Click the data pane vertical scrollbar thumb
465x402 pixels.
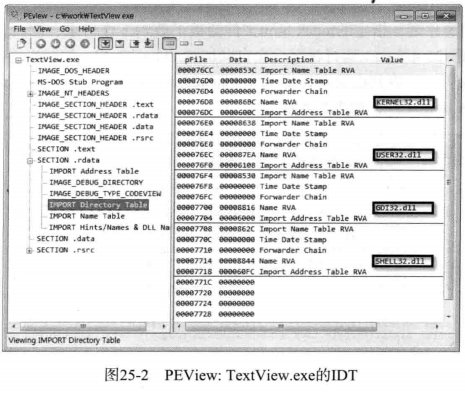point(449,182)
